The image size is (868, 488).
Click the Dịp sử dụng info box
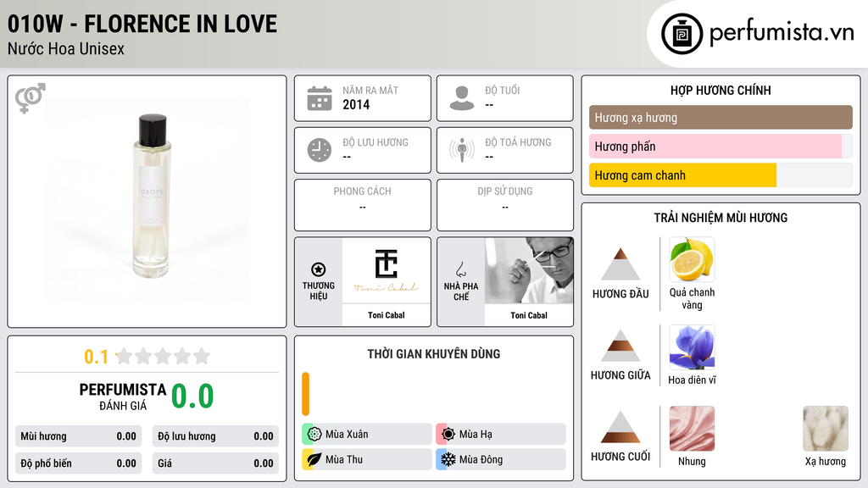pos(505,205)
